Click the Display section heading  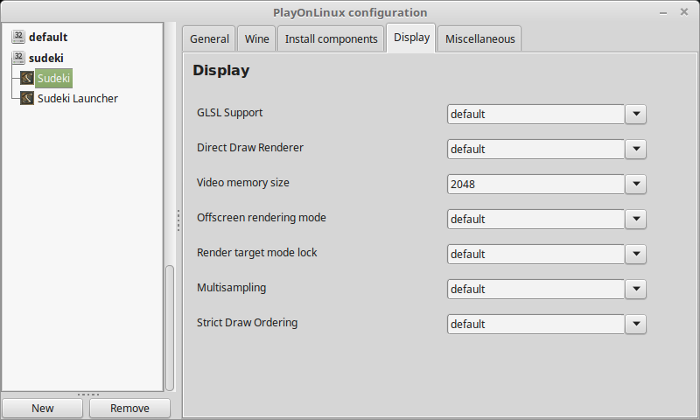click(x=221, y=71)
